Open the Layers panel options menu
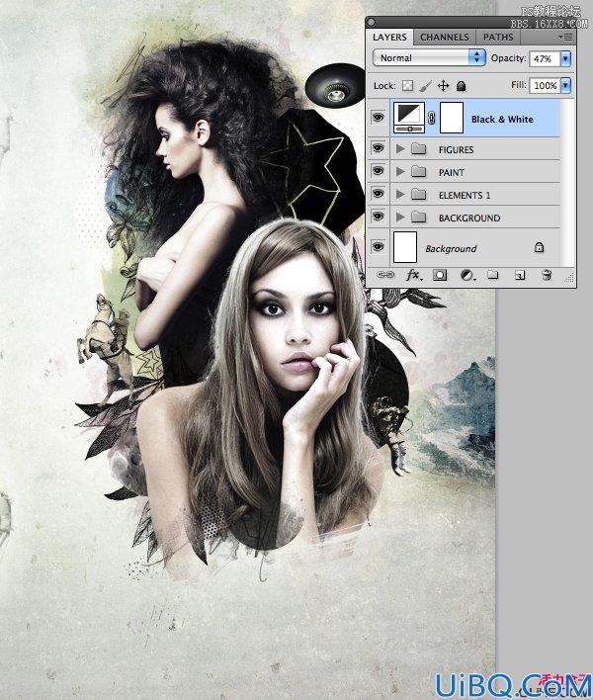This screenshot has height=700, width=593. click(x=565, y=37)
